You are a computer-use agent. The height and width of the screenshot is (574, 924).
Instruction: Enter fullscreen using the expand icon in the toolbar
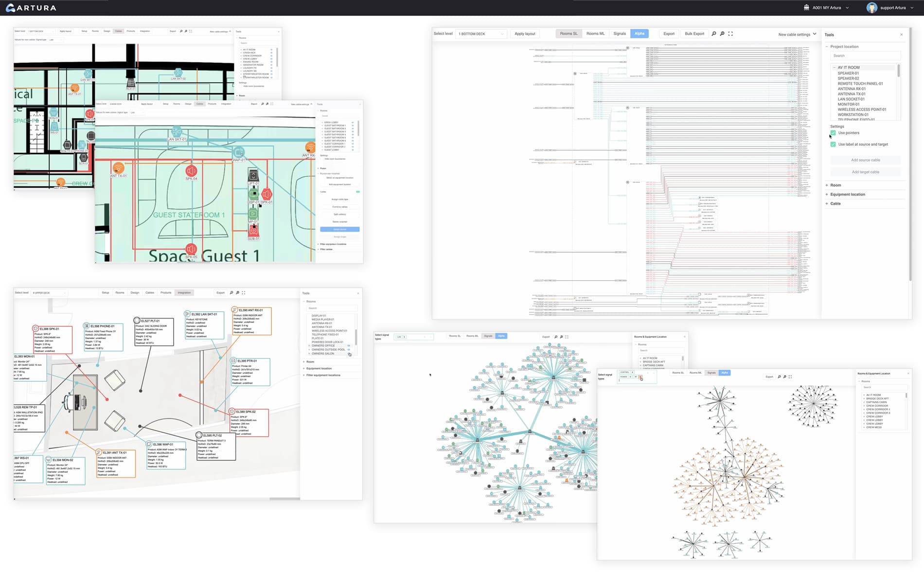pyautogui.click(x=731, y=34)
